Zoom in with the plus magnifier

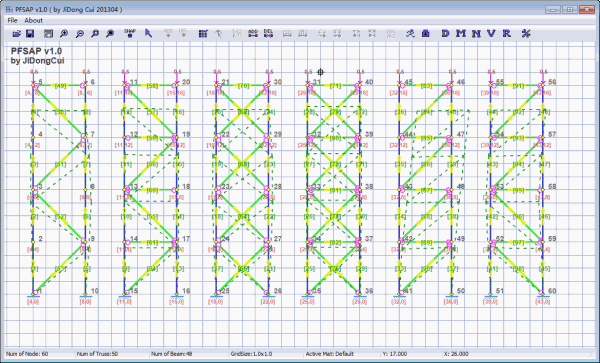tap(64, 34)
